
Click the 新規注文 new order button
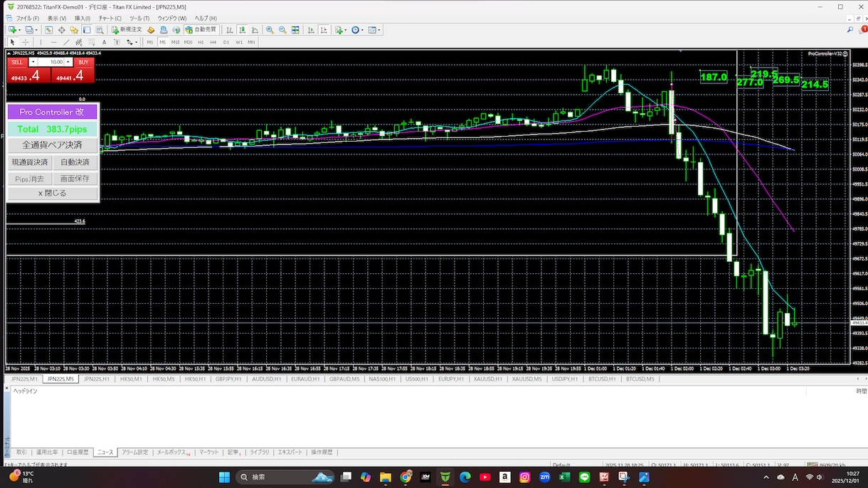(x=126, y=30)
